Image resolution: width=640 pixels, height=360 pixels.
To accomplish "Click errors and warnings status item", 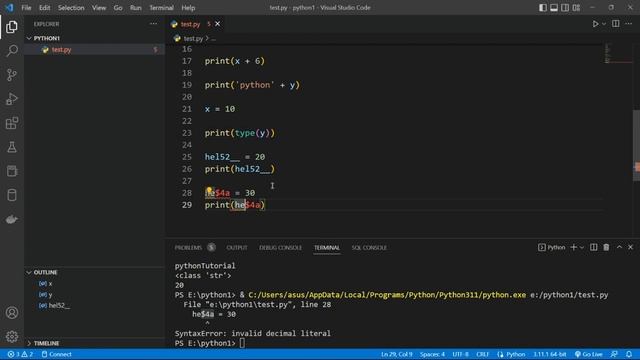I will pos(20,354).
